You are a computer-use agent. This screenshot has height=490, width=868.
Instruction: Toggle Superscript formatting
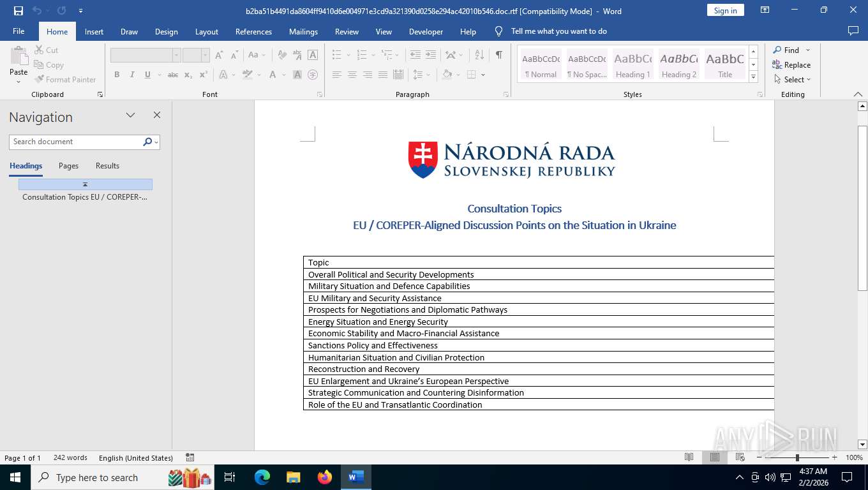[x=204, y=75]
